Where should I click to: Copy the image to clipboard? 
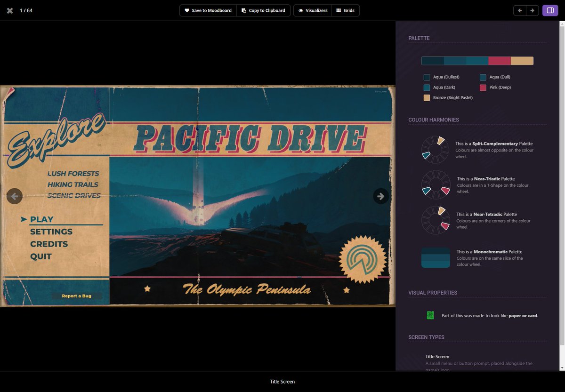[x=263, y=10]
